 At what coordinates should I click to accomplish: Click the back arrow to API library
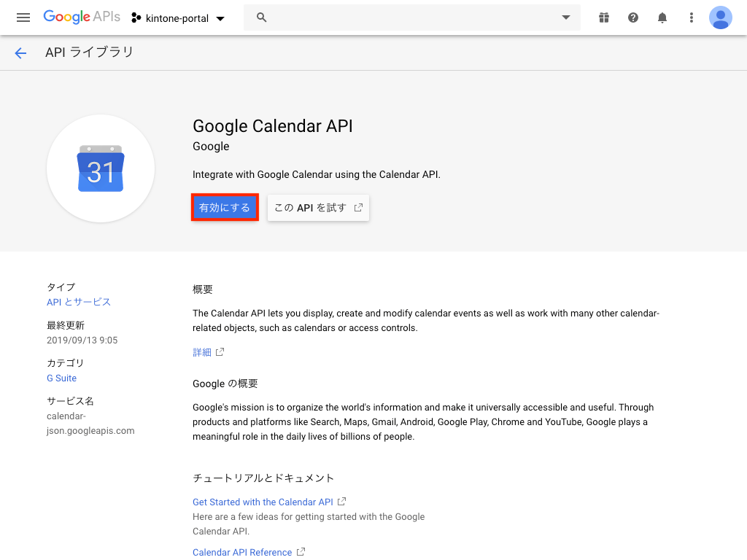(x=20, y=52)
